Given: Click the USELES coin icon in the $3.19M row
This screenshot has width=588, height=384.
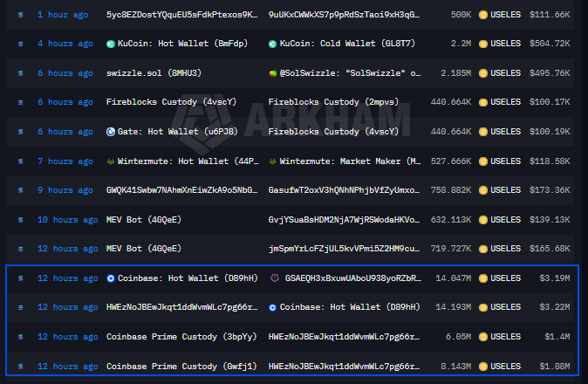Looking at the screenshot, I should point(483,278).
